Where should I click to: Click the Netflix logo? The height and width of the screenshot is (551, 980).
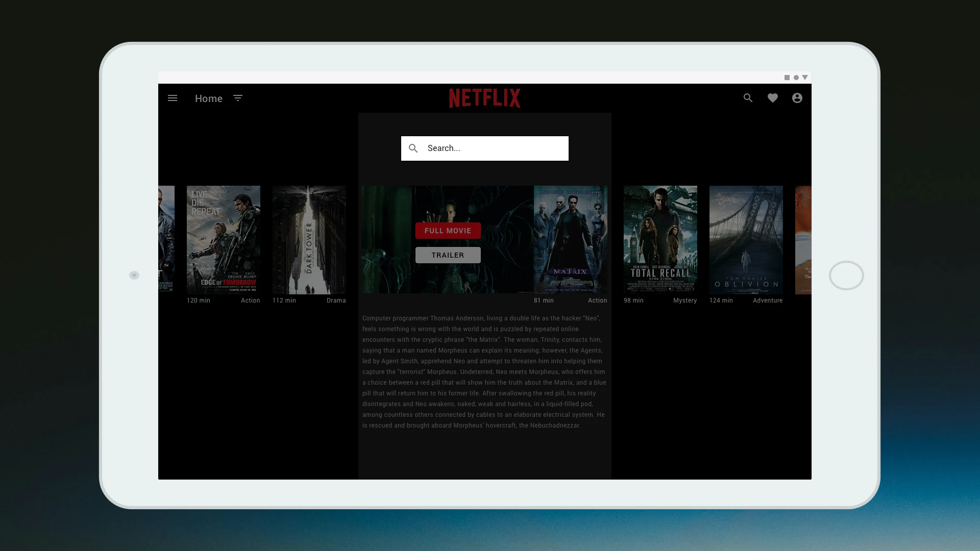484,98
